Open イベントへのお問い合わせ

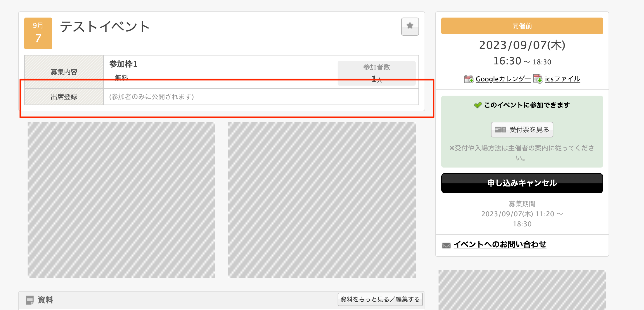click(500, 244)
